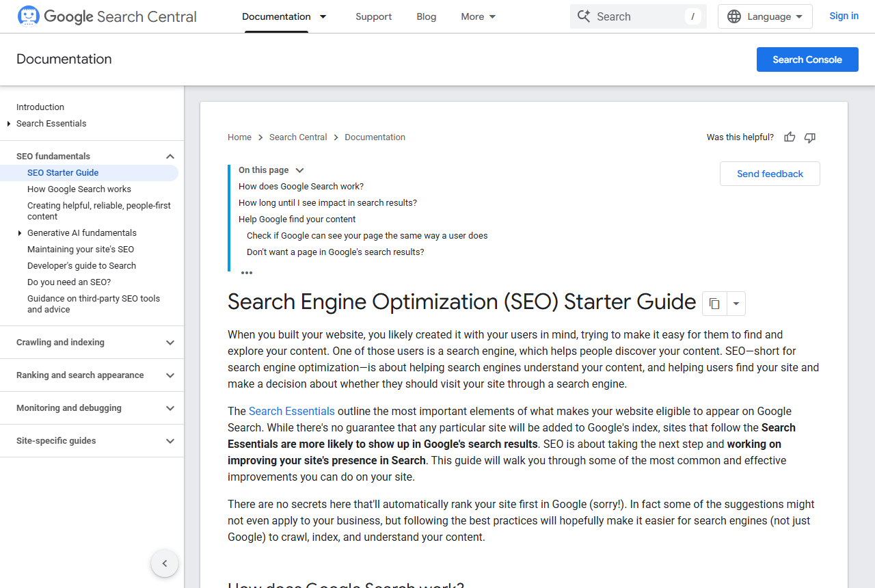Open How Google Search works page
The image size is (875, 588).
[79, 189]
